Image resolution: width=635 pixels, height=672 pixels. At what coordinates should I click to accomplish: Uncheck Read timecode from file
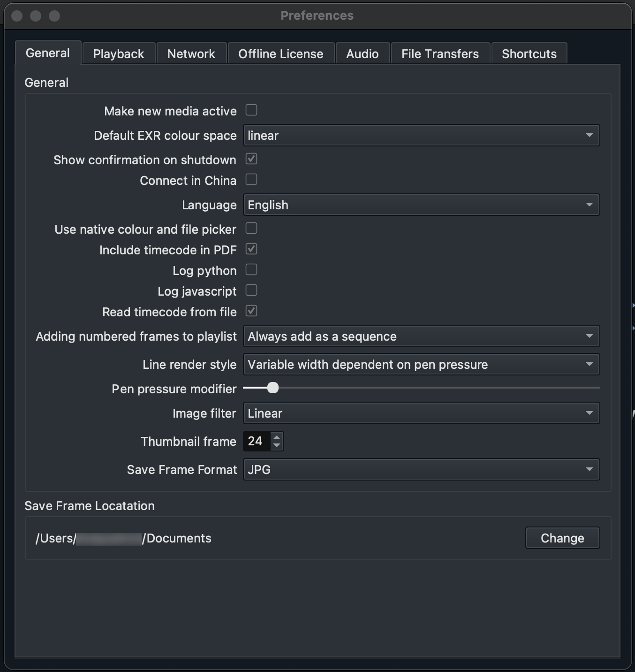click(251, 311)
